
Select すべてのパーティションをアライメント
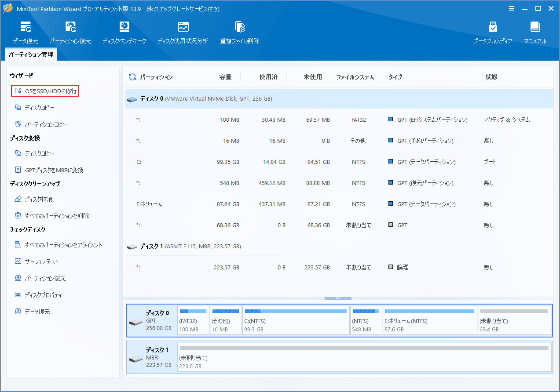[x=58, y=245]
